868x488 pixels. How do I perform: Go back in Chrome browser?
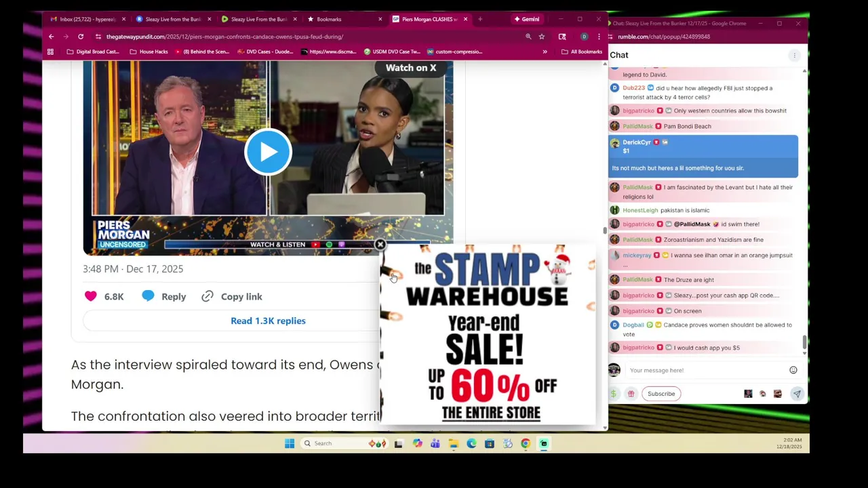[51, 37]
